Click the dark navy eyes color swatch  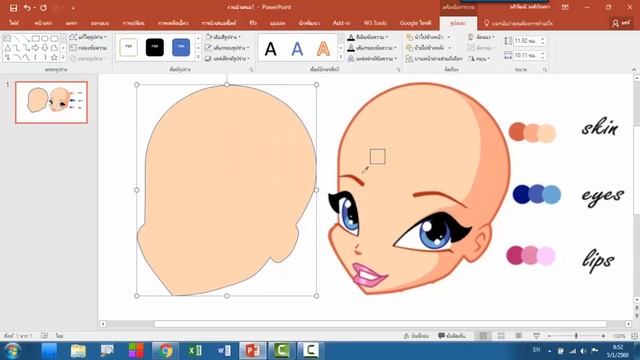[521, 194]
